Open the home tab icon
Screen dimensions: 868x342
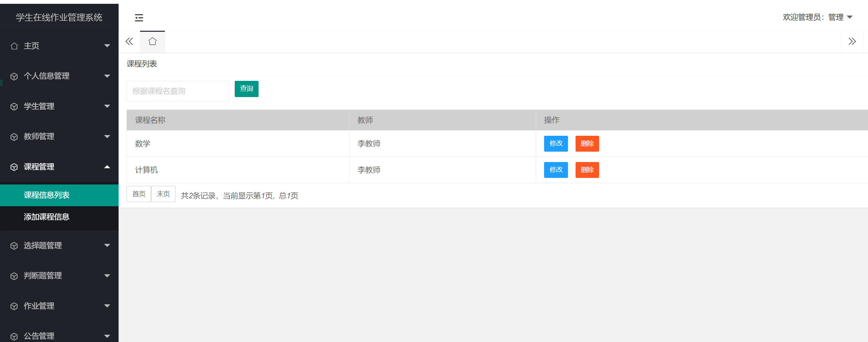[152, 41]
